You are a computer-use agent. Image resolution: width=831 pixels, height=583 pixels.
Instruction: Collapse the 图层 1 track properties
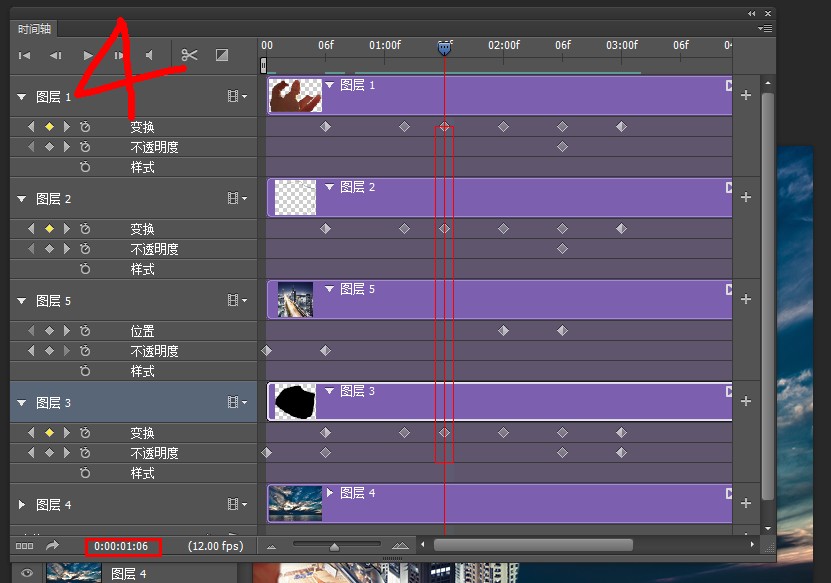(x=22, y=97)
